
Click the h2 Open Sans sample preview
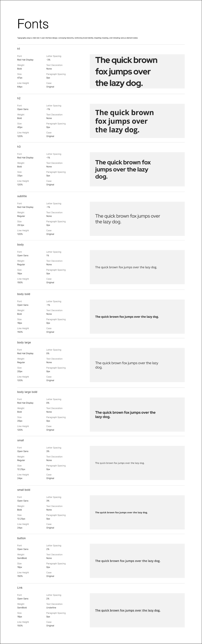coord(124,121)
